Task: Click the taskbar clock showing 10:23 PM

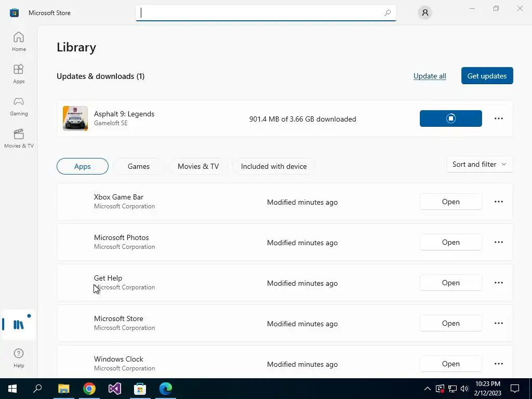Action: pyautogui.click(x=487, y=389)
